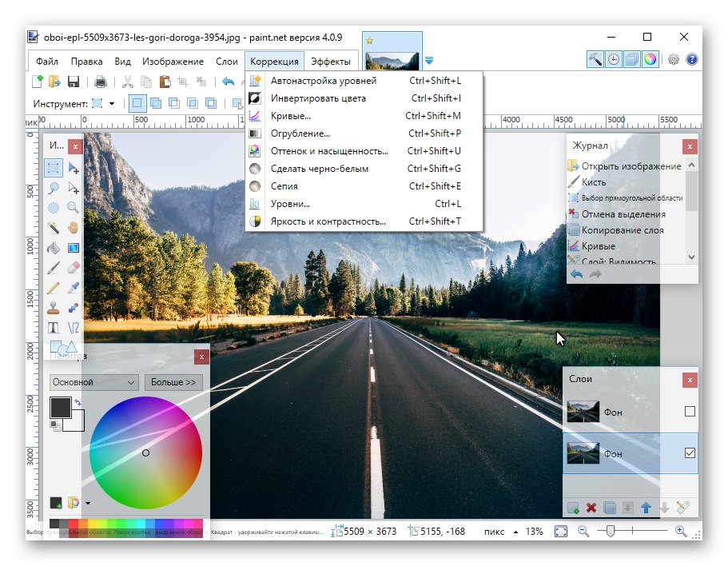This screenshot has height=566, width=728.
Task: Pick the Clone Stamp tool
Action: pyautogui.click(x=54, y=307)
